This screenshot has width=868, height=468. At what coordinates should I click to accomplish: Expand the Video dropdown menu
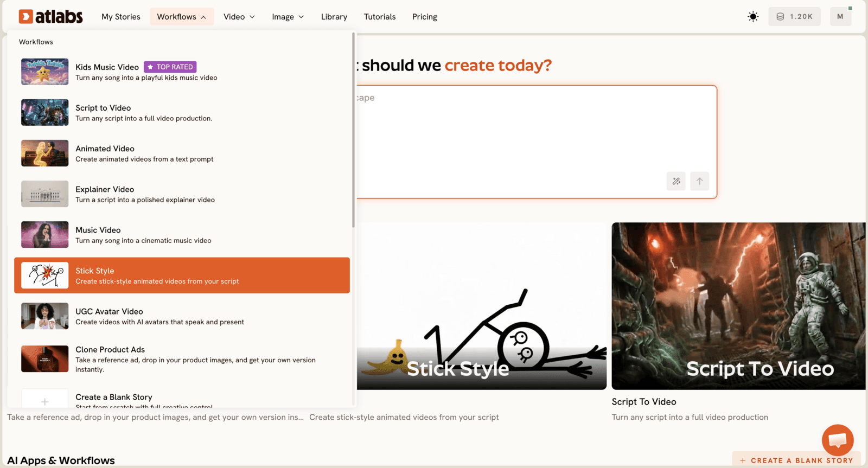(x=239, y=17)
